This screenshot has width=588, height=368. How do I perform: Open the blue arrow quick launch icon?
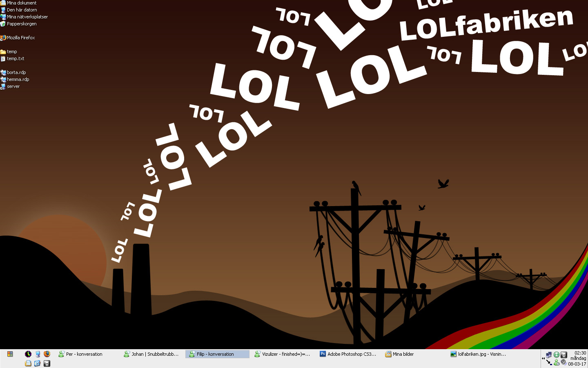point(38,363)
